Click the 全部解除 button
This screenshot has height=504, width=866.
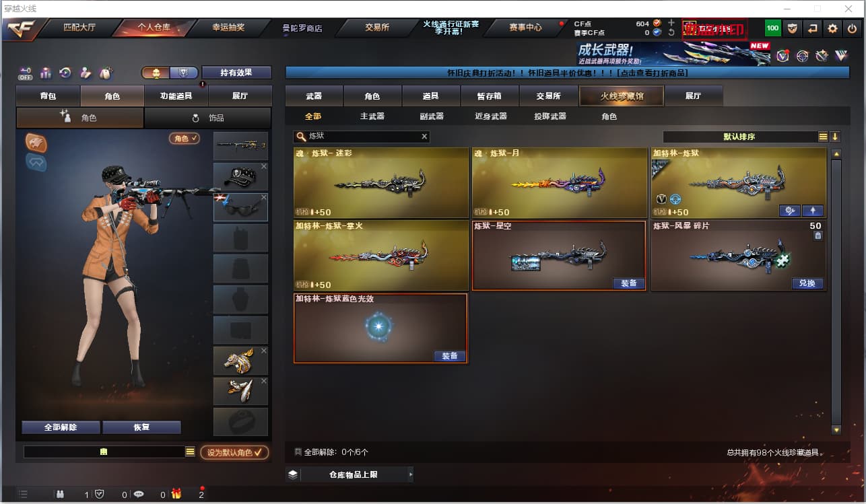click(x=61, y=427)
